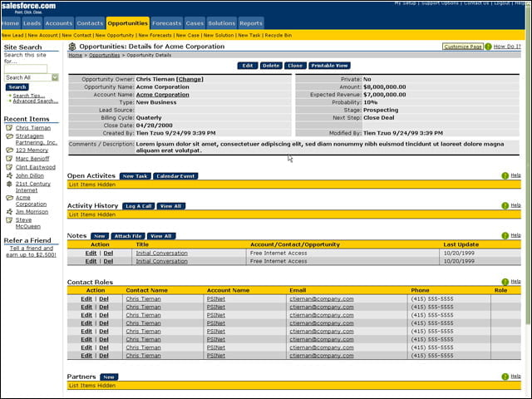
Task: Click the Attach File button
Action: [128, 236]
